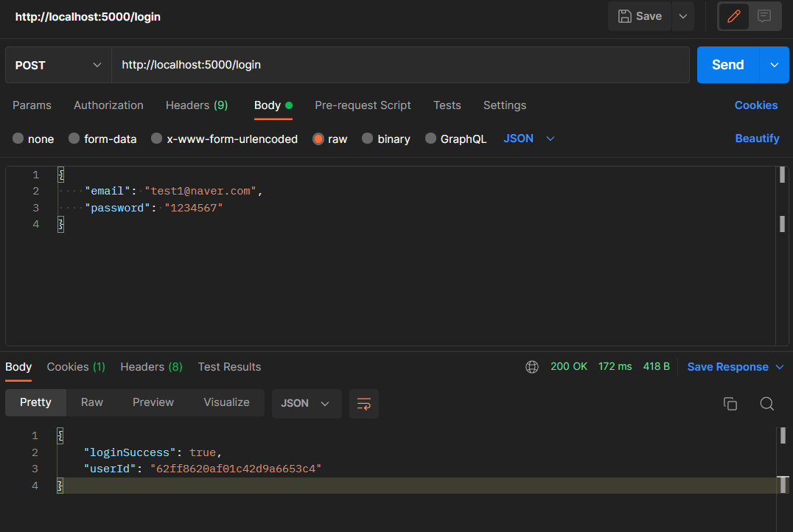Click the email line in request body

click(173, 191)
